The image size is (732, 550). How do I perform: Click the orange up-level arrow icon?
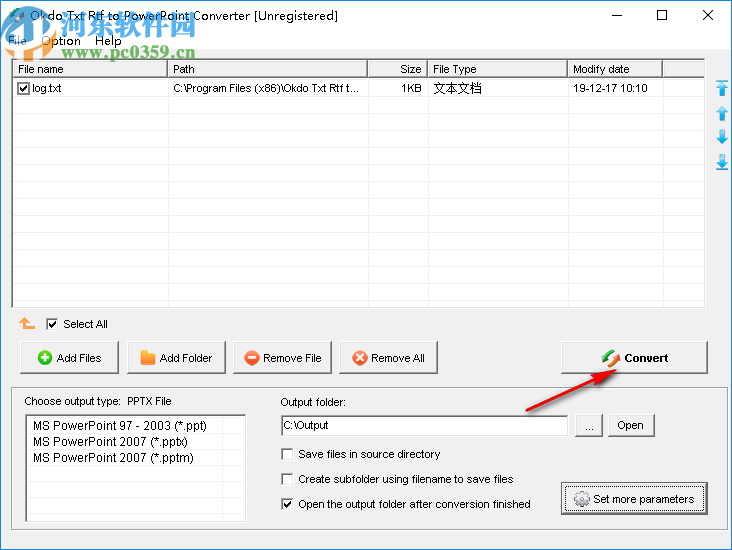pyautogui.click(x=27, y=323)
